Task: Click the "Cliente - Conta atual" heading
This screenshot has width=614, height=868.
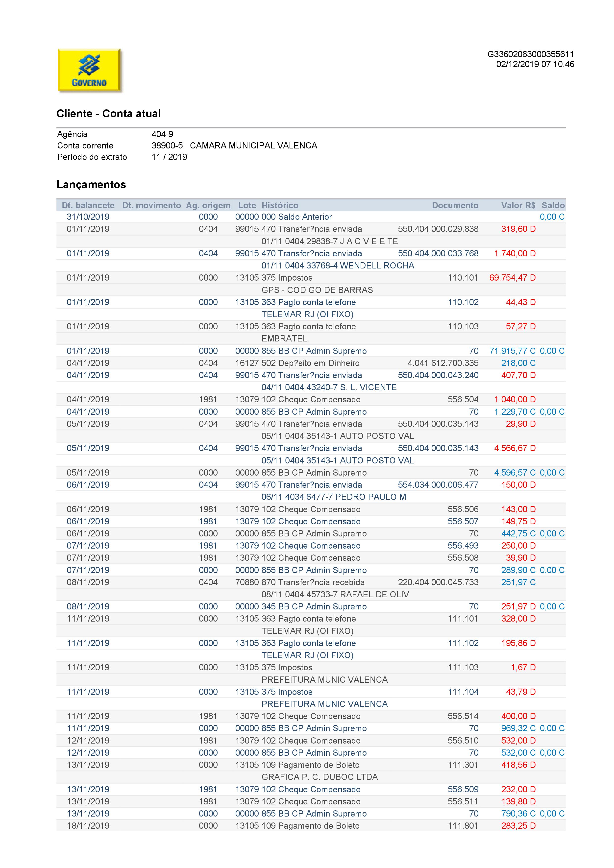Action: [x=108, y=113]
